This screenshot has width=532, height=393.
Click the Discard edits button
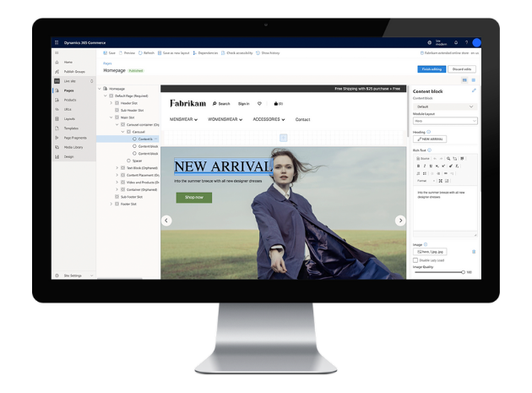click(x=462, y=69)
